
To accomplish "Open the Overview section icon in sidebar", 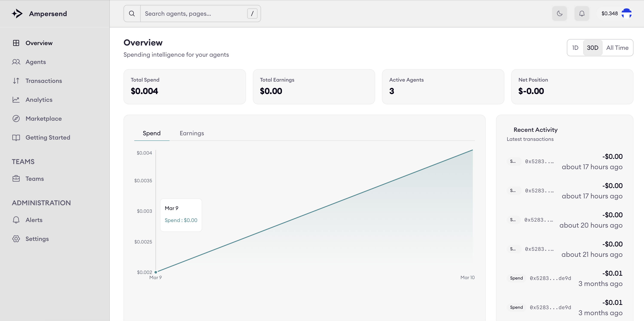I will [16, 43].
